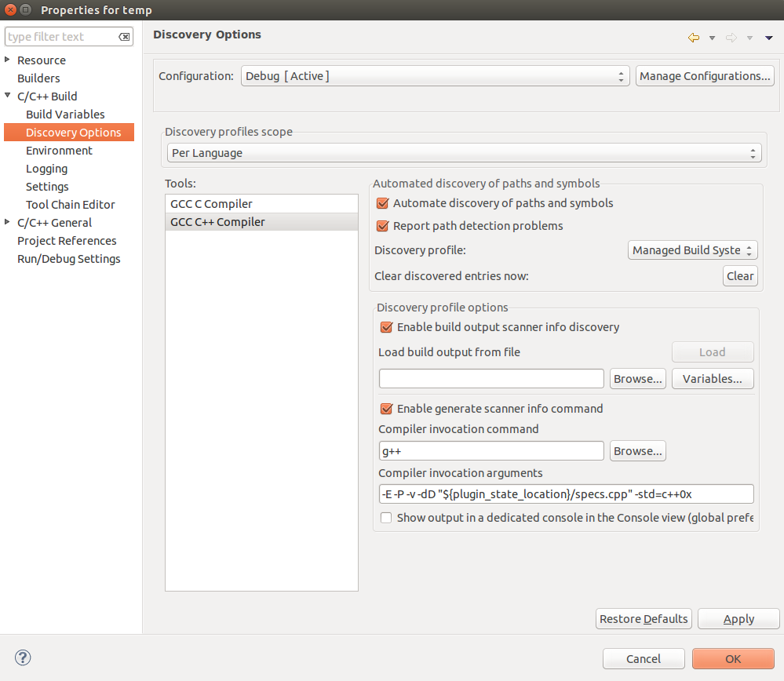The width and height of the screenshot is (784, 681).
Task: Open the view menu triangle icon
Action: (x=769, y=38)
